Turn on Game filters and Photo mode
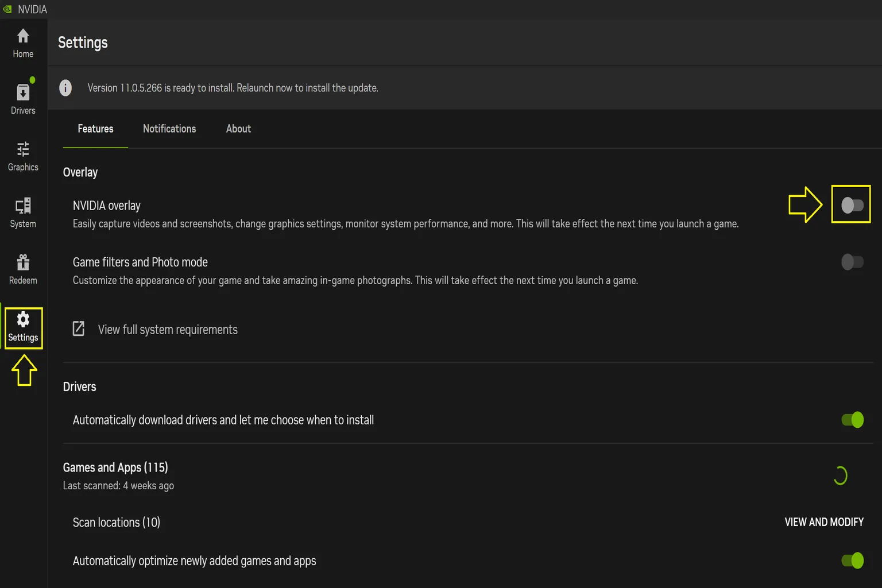882x588 pixels. tap(852, 262)
